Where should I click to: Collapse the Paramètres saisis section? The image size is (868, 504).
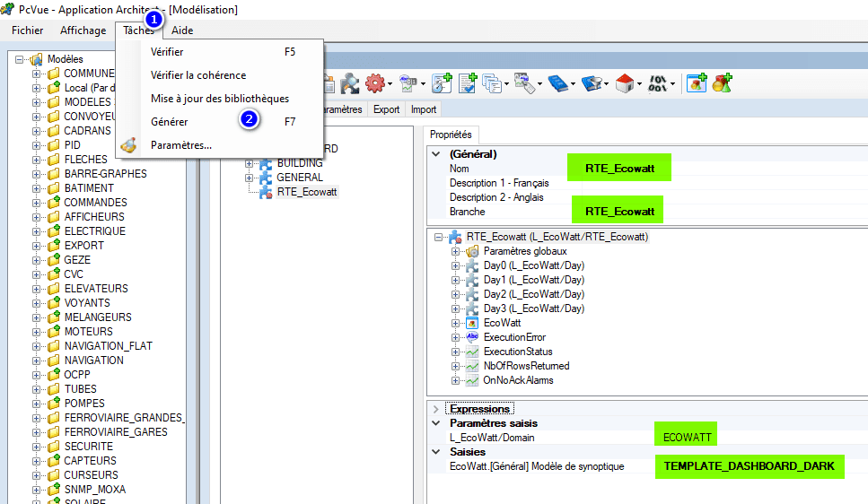[x=436, y=423]
